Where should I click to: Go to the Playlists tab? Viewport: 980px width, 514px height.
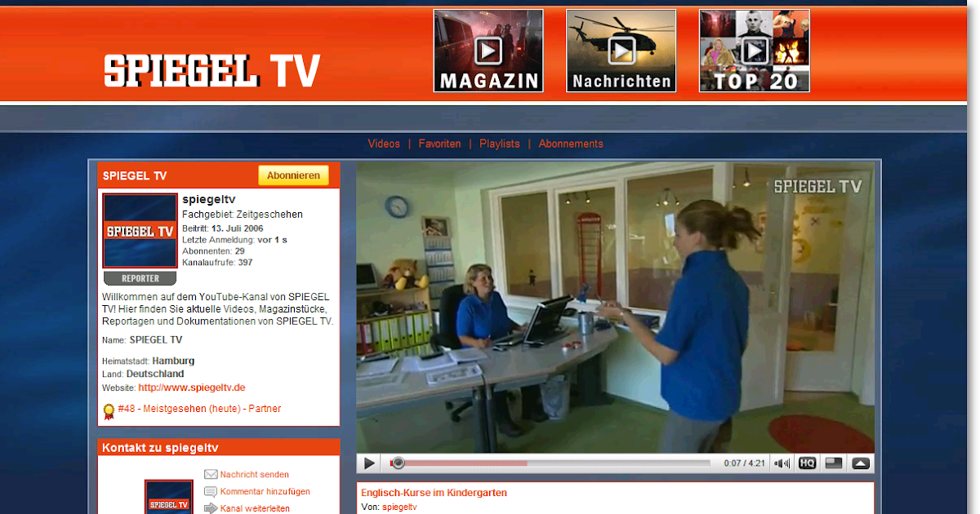[500, 144]
